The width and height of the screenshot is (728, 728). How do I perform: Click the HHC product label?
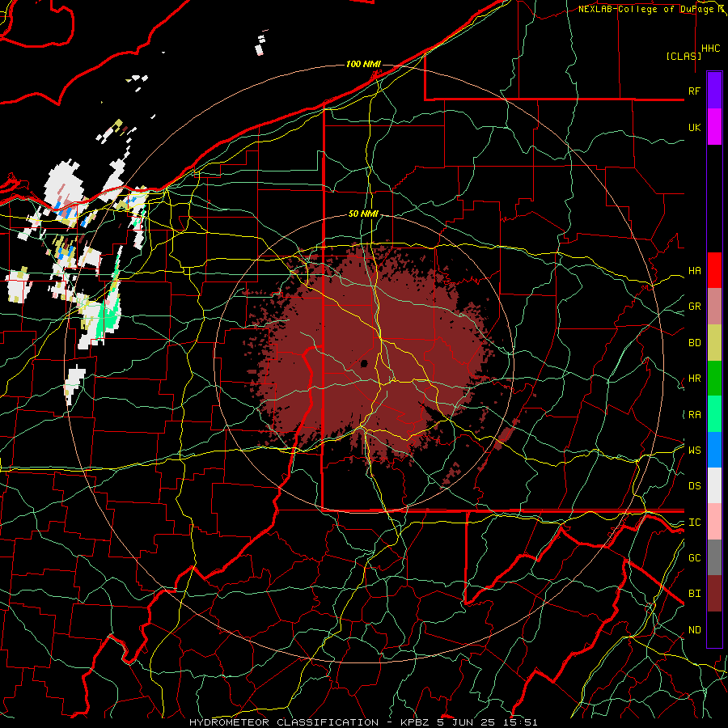(711, 49)
